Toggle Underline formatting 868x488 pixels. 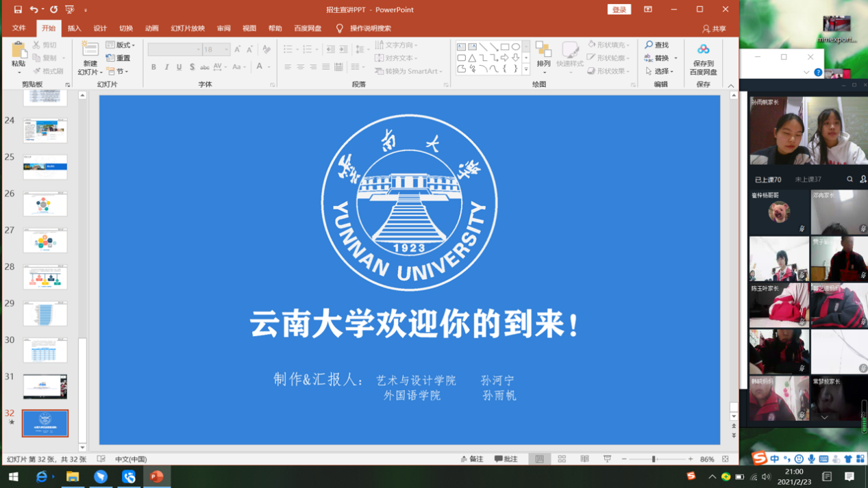click(x=179, y=67)
